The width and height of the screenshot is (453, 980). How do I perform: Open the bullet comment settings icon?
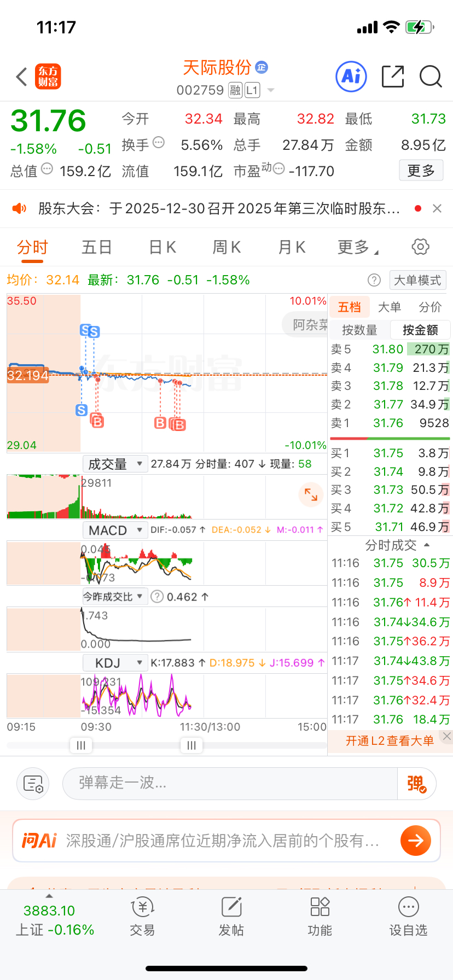click(x=33, y=784)
